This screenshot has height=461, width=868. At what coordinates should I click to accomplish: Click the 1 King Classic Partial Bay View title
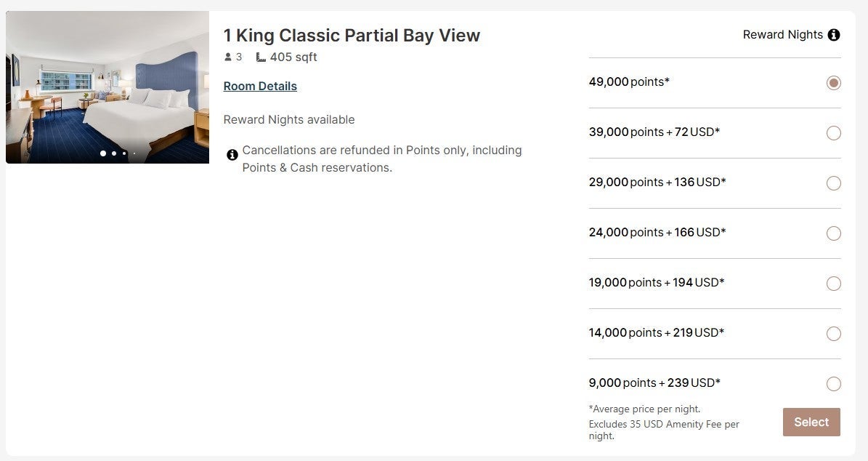(352, 35)
